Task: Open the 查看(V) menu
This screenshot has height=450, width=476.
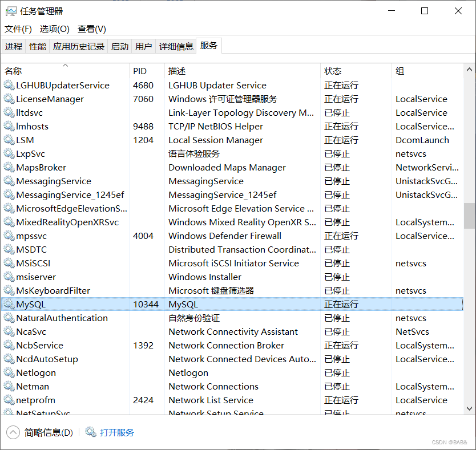Action: pos(92,29)
